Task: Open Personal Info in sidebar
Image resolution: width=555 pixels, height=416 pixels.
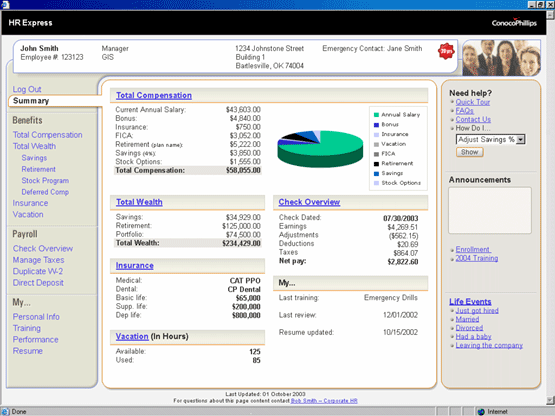Action: 36,317
